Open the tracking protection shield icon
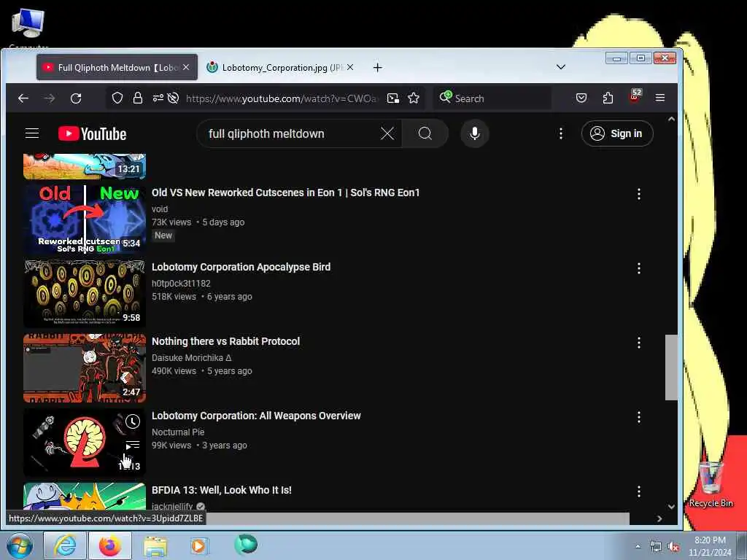The image size is (747, 560). pos(117,98)
